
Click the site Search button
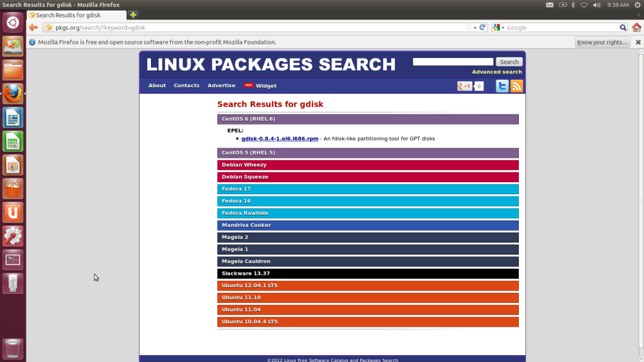509,62
